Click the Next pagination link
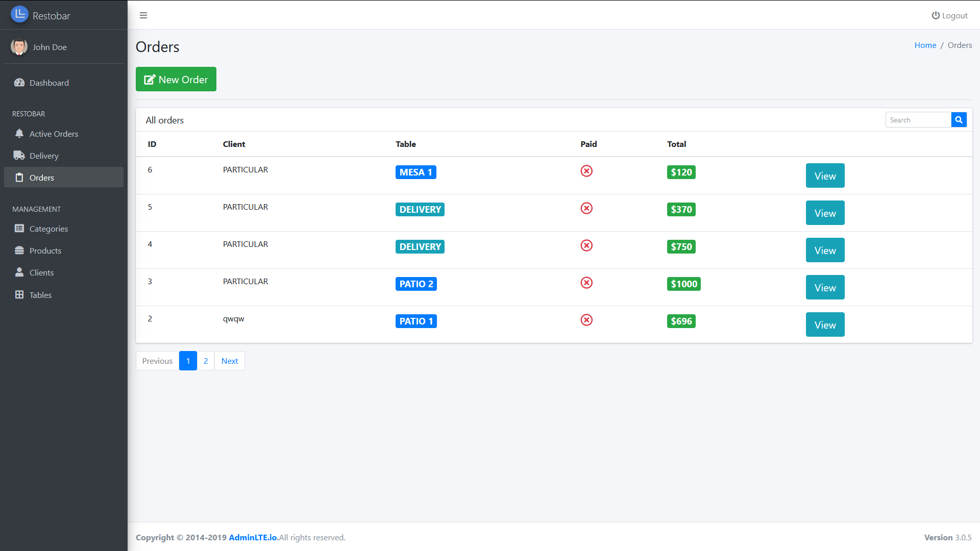Image resolution: width=980 pixels, height=551 pixels. click(x=230, y=361)
